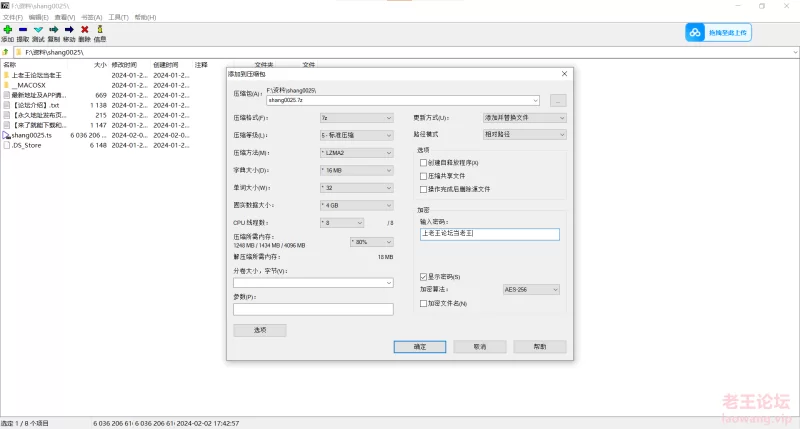Click the red Delete (删除) X icon
The height and width of the screenshot is (429, 800).
tap(84, 30)
